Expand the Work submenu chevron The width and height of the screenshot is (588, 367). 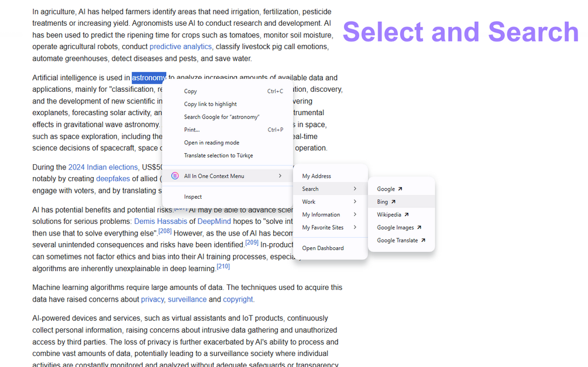(x=355, y=202)
